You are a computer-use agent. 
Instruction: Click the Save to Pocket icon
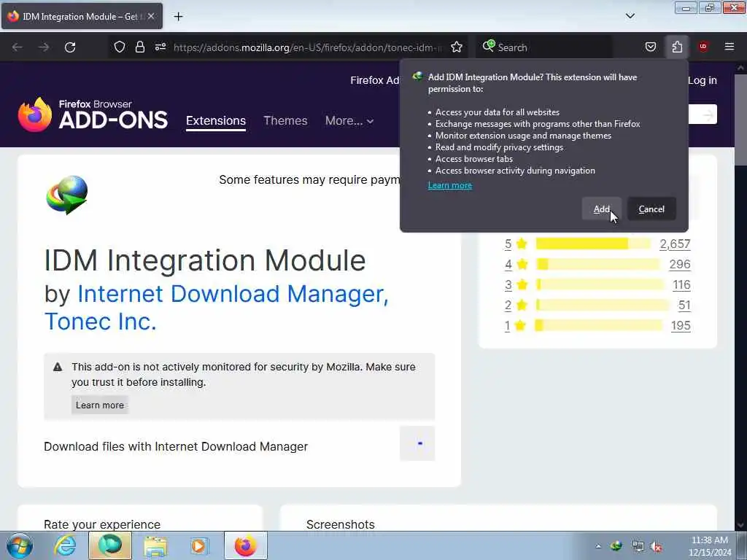(x=650, y=47)
